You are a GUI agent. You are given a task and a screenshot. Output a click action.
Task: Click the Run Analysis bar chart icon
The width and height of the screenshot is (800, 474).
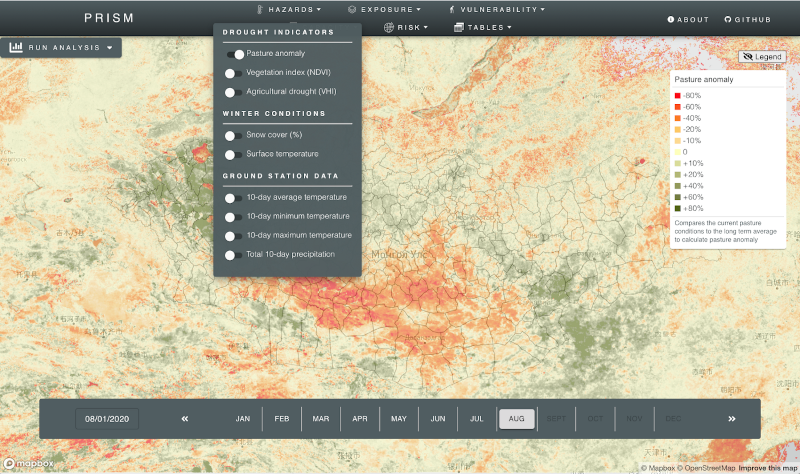click(16, 47)
